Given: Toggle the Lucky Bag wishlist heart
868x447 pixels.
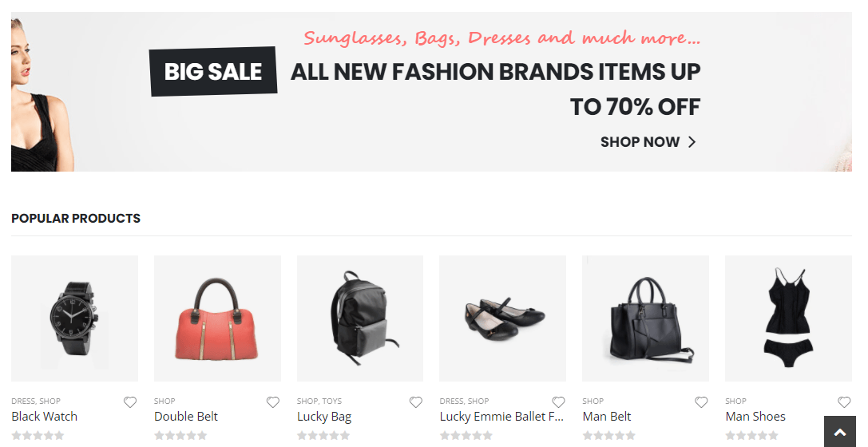Looking at the screenshot, I should tap(416, 402).
